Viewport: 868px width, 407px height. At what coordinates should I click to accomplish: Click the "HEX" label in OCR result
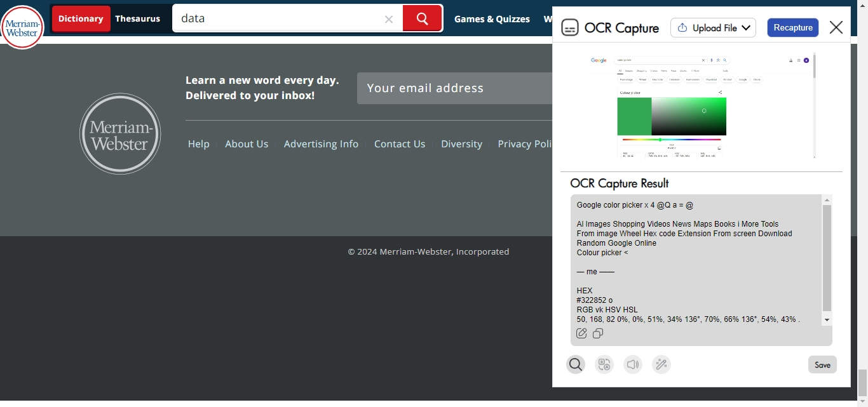click(x=585, y=291)
